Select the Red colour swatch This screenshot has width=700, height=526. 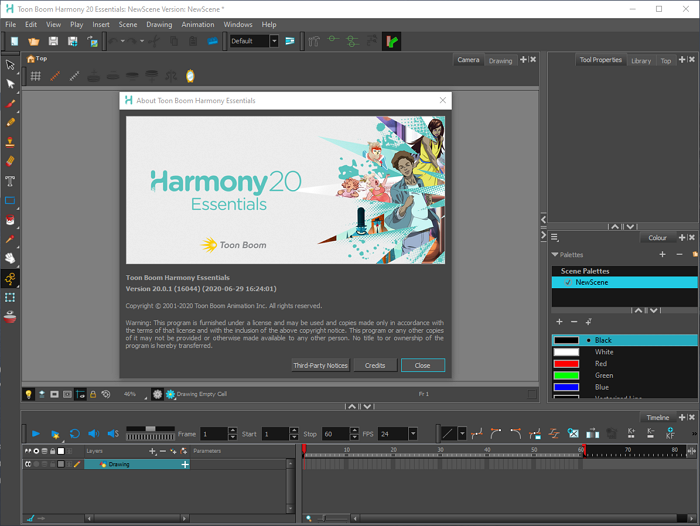click(567, 364)
